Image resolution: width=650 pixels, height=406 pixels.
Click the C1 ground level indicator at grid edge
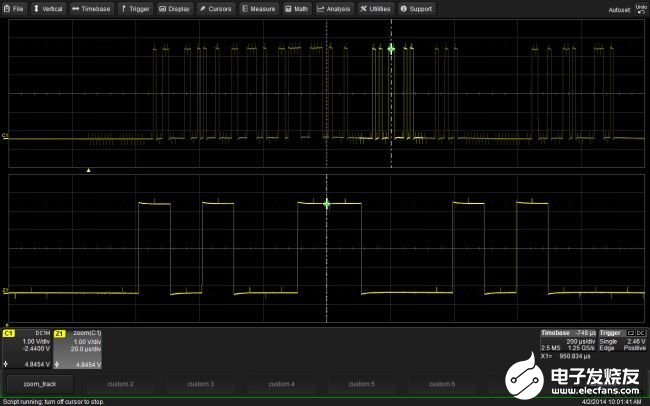click(x=5, y=136)
